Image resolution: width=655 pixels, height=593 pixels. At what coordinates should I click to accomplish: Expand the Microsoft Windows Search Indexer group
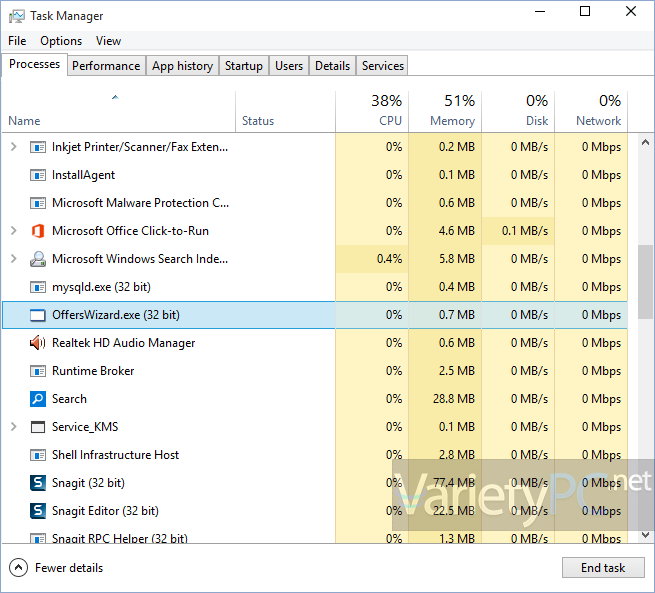click(13, 258)
